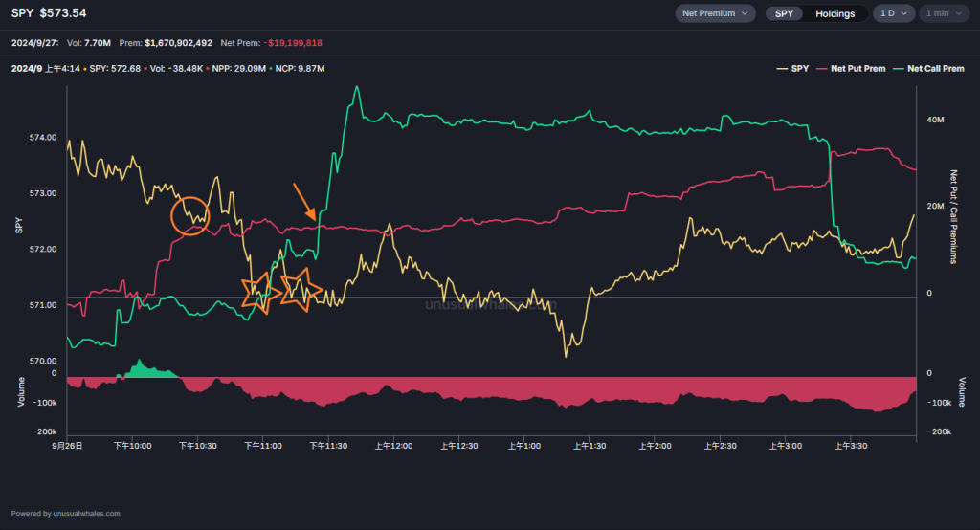Click the orange circle annotation on the chart
The height and width of the screenshot is (530, 980).
[190, 215]
